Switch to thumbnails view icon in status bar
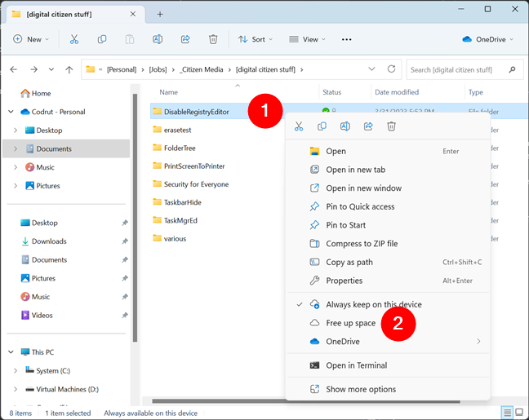Image resolution: width=529 pixels, height=420 pixels. (x=520, y=413)
